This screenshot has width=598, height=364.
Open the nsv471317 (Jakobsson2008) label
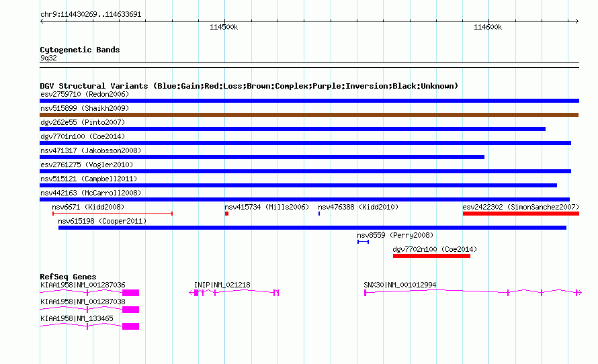tap(91, 150)
